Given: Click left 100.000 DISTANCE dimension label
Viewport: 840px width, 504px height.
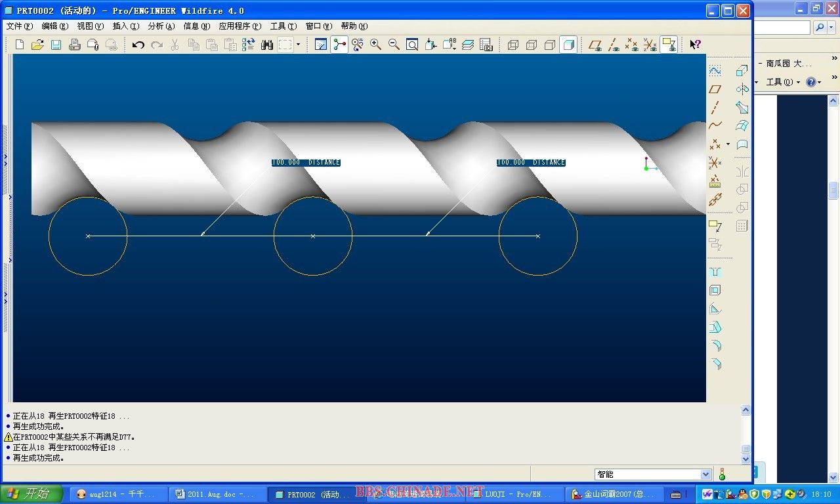Looking at the screenshot, I should (306, 162).
